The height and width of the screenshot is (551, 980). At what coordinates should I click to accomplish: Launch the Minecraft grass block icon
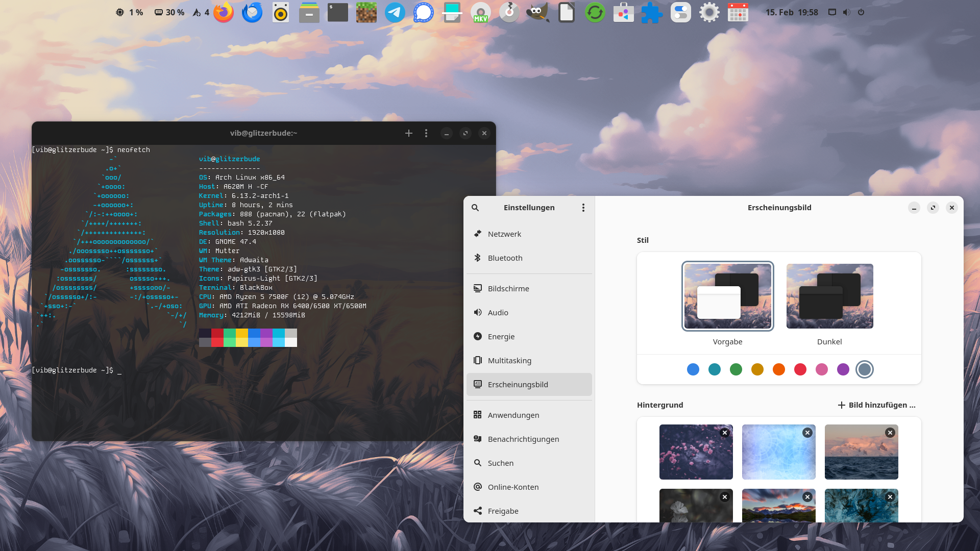tap(366, 12)
